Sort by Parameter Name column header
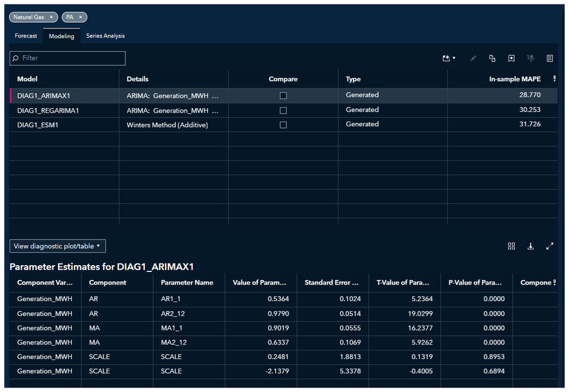569x392 pixels. tap(187, 283)
